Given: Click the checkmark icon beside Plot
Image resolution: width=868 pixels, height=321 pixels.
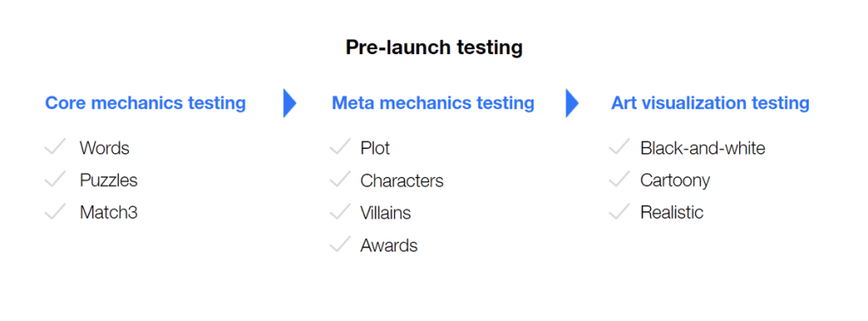Looking at the screenshot, I should tap(340, 147).
